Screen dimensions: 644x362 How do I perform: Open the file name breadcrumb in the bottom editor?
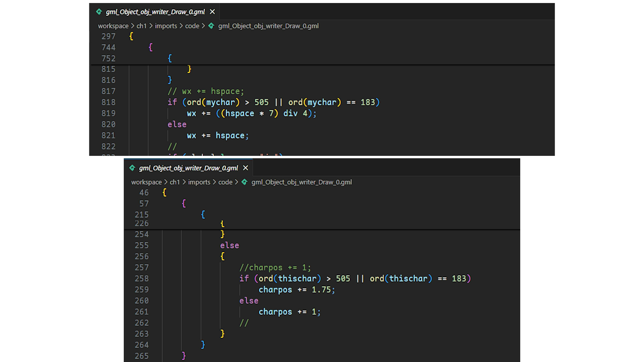tap(302, 182)
